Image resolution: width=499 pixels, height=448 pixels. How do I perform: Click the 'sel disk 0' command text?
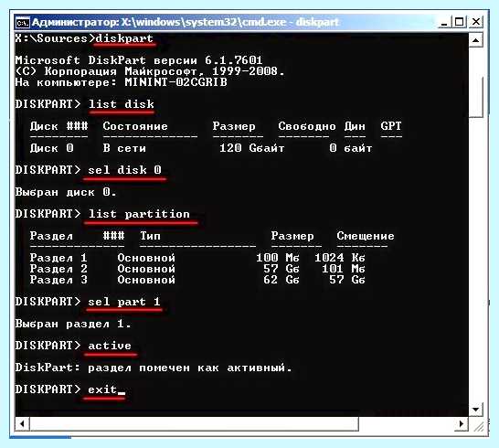(x=124, y=170)
